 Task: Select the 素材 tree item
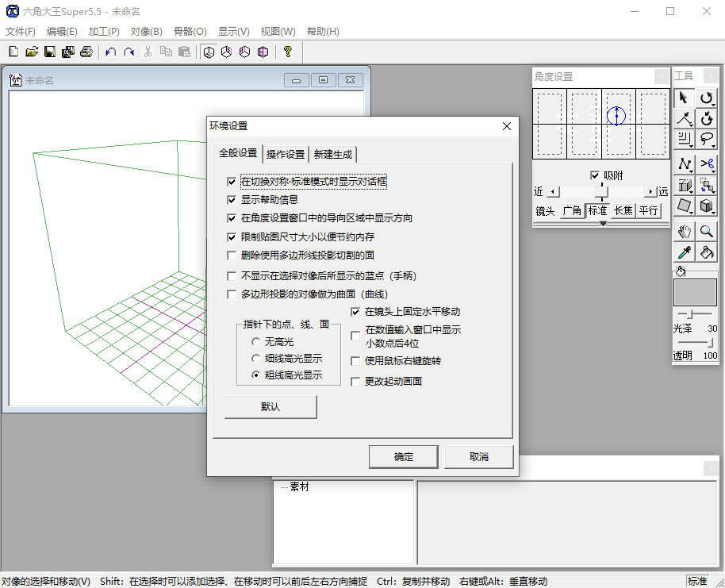point(299,486)
